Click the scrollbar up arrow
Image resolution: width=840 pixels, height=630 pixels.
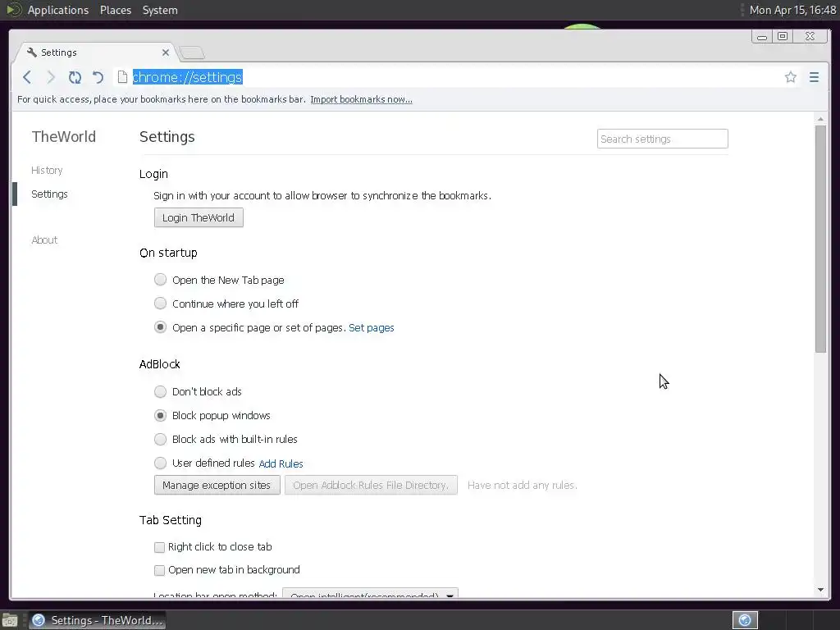coord(820,118)
